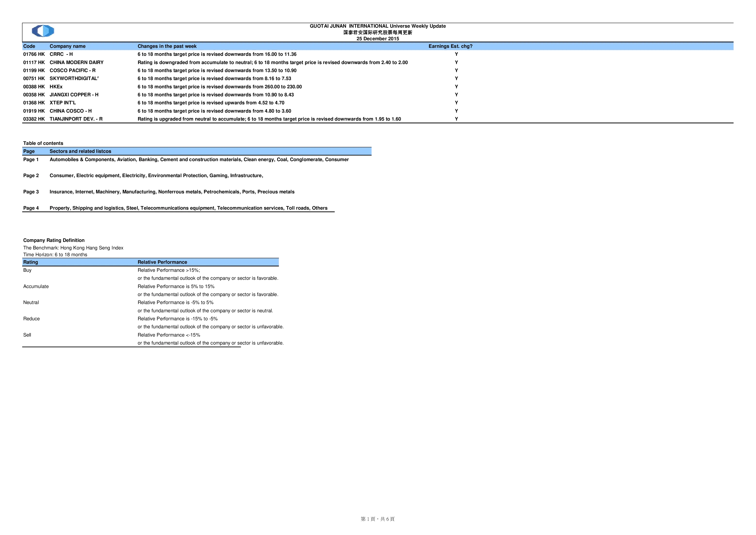Click the Insurance, Internet, Machinery sector list

[x=172, y=192]
